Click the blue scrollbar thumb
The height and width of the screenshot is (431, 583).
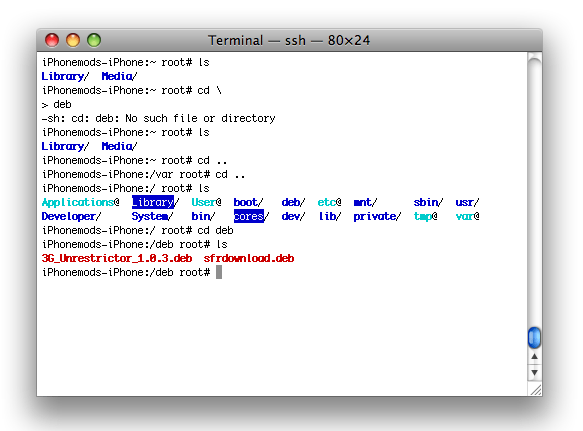tap(534, 337)
